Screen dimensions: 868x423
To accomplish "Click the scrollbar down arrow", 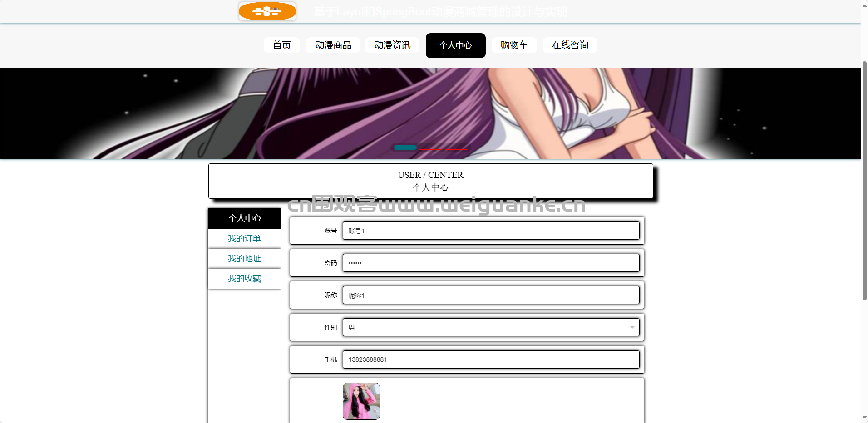I will [864, 418].
